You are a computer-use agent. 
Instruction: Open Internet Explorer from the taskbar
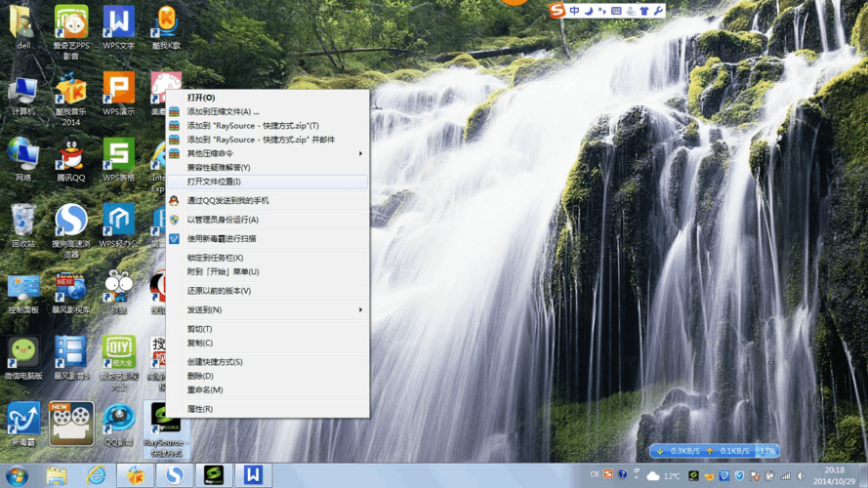tap(96, 476)
